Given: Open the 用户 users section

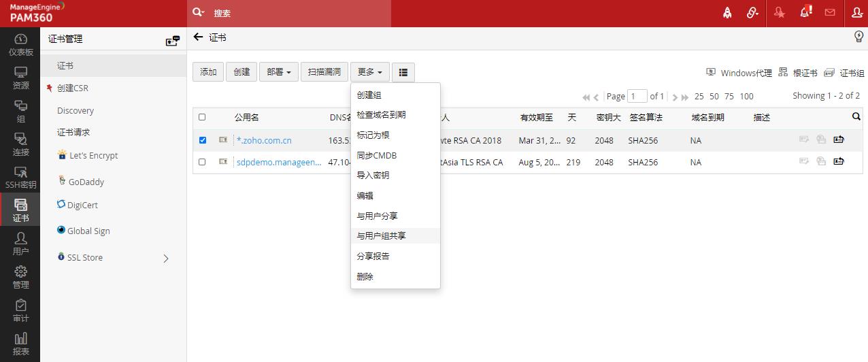Looking at the screenshot, I should click(x=20, y=244).
